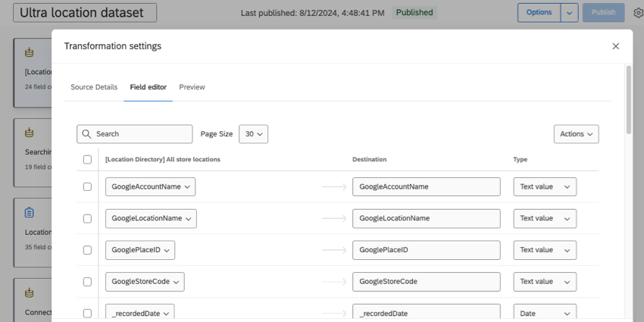The image size is (644, 322).
Task: Edit the GoogleStoreCode destination field
Action: pyautogui.click(x=427, y=282)
